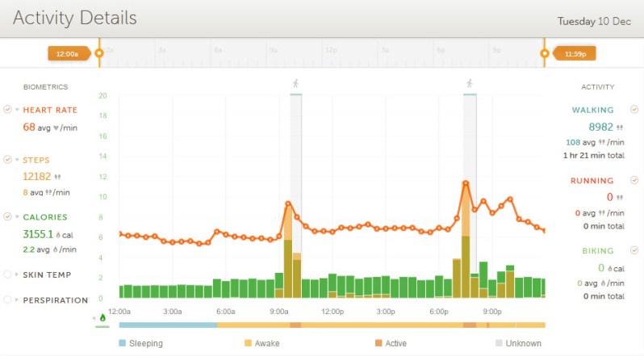Click the 11:59p end time handle
Image resolution: width=644 pixels, height=356 pixels.
coord(575,53)
